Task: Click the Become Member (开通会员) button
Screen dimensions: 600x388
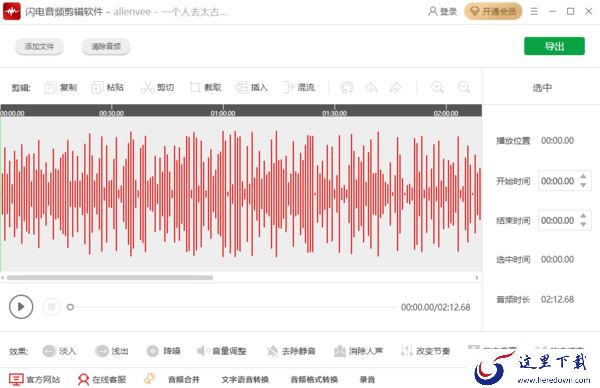Action: pos(493,11)
